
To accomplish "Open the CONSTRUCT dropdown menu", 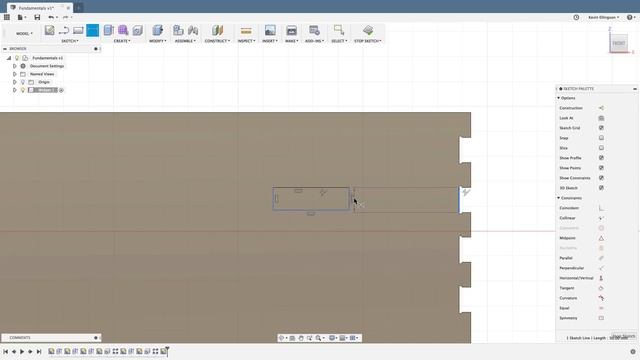I will [217, 41].
